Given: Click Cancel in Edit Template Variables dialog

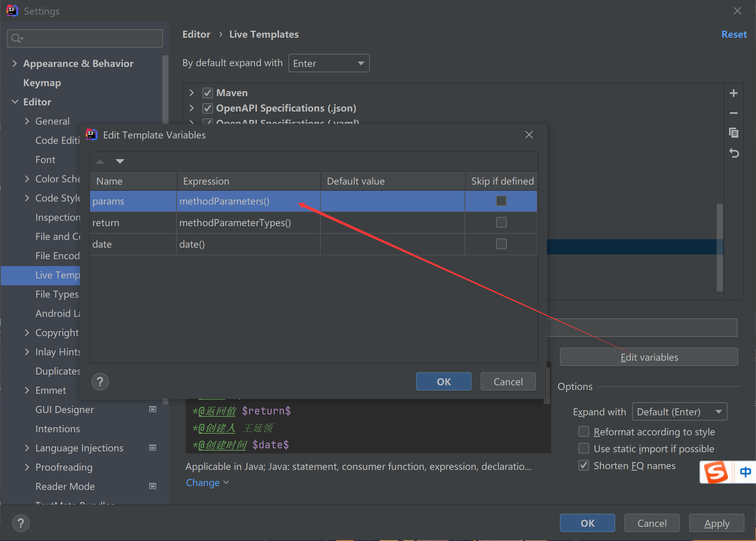Looking at the screenshot, I should coord(508,381).
